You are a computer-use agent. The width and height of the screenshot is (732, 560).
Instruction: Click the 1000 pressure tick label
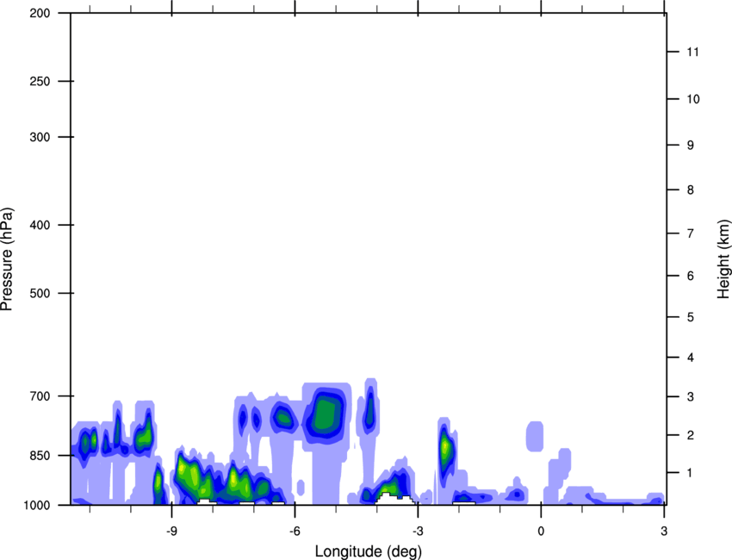click(x=36, y=505)
